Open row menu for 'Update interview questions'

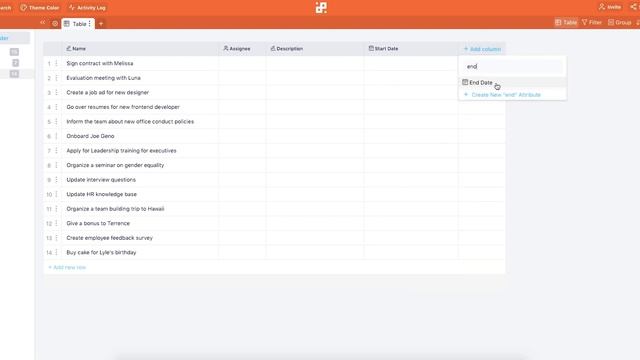pyautogui.click(x=56, y=180)
